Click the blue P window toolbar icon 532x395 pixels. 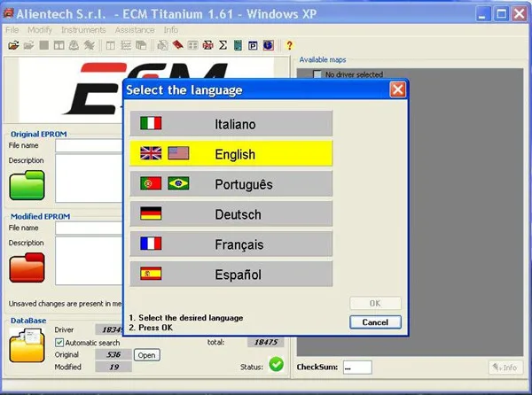coord(253,45)
